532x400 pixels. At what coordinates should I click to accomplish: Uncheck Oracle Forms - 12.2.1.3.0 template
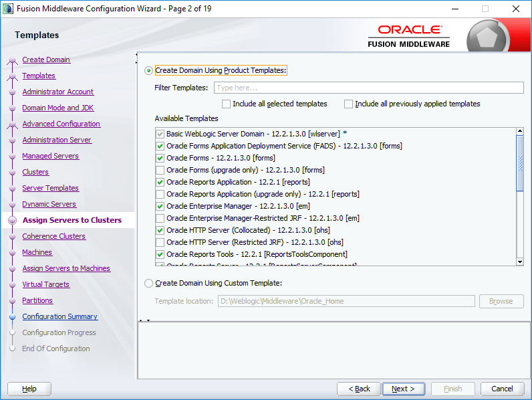pyautogui.click(x=160, y=159)
